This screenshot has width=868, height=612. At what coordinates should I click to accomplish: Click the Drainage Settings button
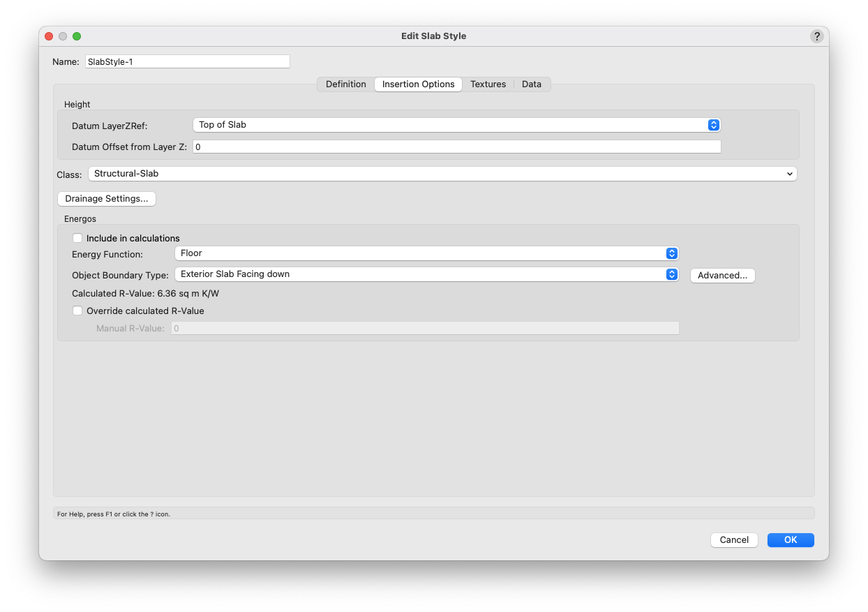[x=107, y=199]
